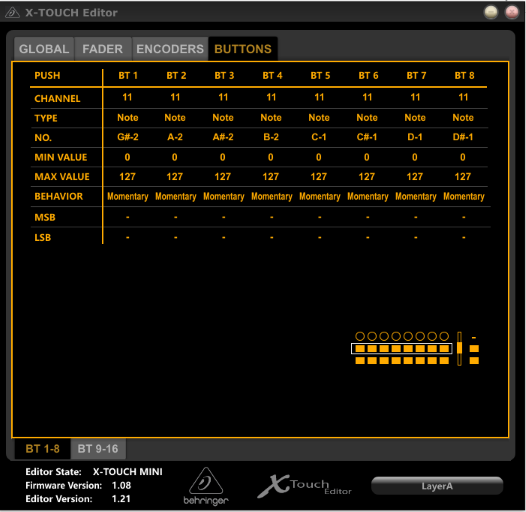
Task: Switch to the GLOBAL tab
Action: coord(44,49)
